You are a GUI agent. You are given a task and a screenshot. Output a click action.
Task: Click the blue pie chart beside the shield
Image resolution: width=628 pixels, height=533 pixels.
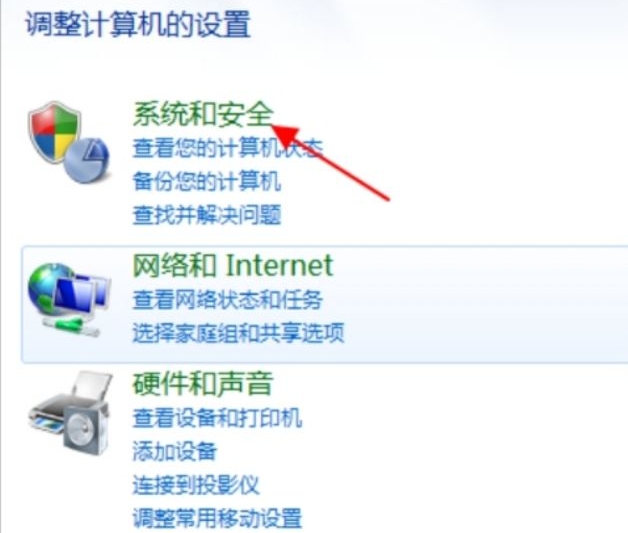click(x=87, y=160)
